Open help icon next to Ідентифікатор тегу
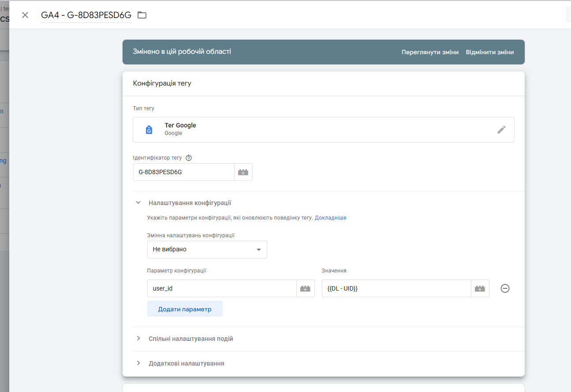Screen dimensions: 571x392 189,158
